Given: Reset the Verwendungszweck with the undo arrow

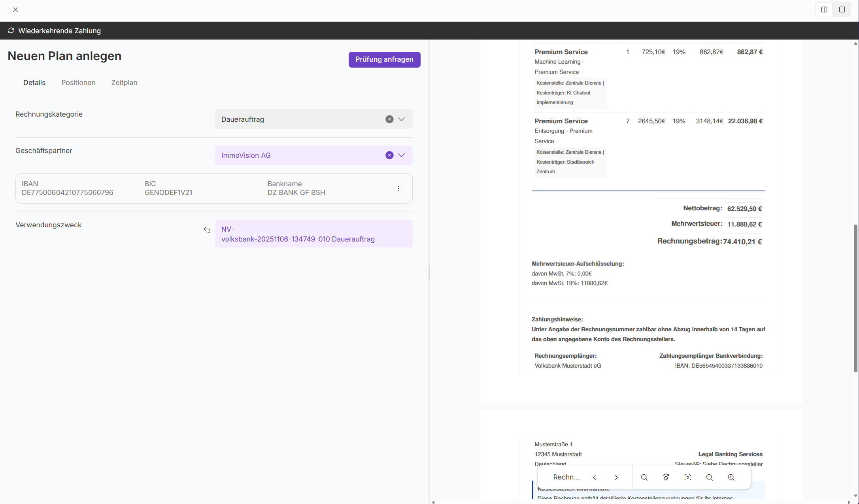Looking at the screenshot, I should pos(207,230).
